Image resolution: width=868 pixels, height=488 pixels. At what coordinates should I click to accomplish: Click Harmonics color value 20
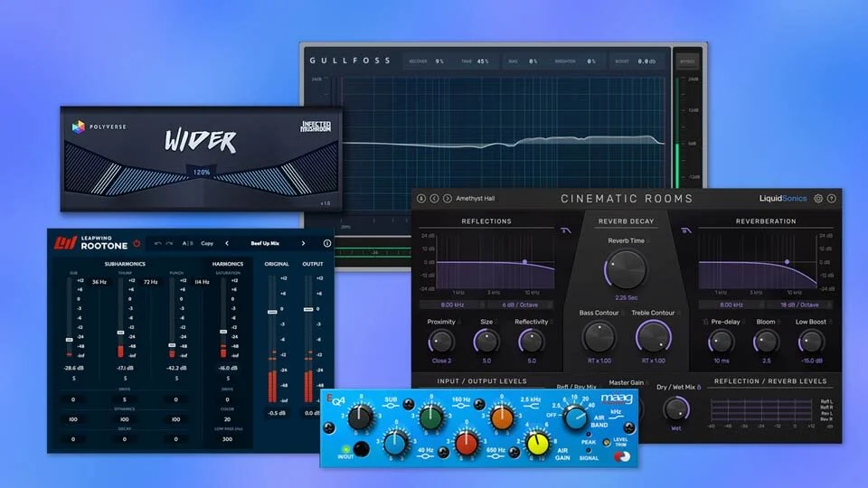pos(227,419)
